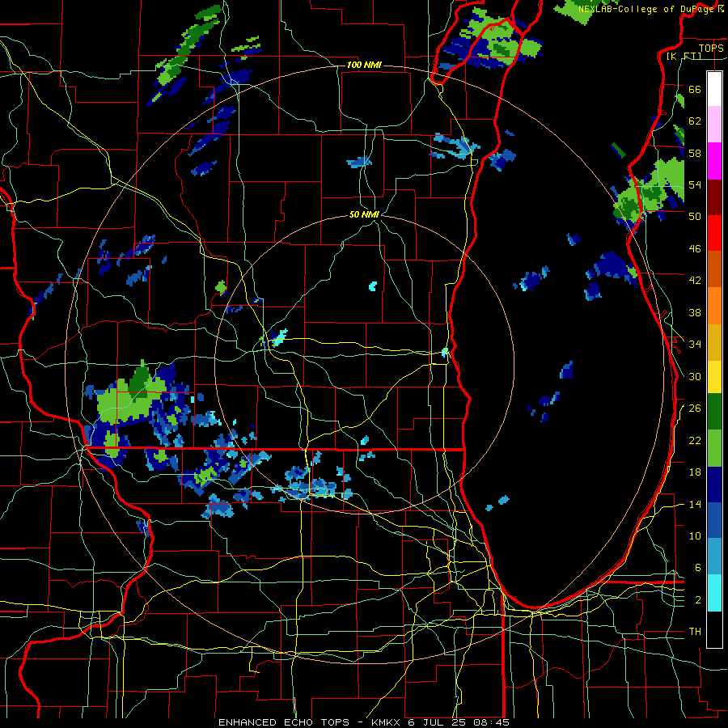Click the "TH" threshold label
Image resolution: width=728 pixels, height=728 pixels.
pos(695,632)
